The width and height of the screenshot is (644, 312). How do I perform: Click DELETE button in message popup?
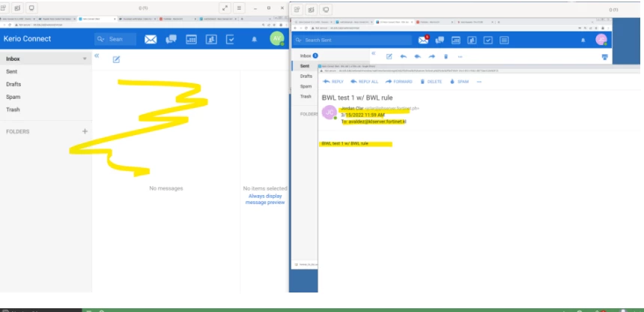[x=431, y=82]
